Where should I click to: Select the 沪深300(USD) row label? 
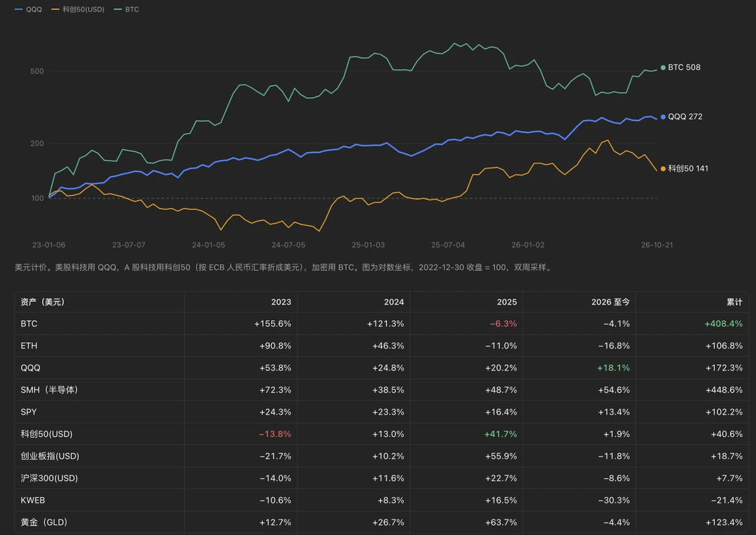(x=49, y=478)
